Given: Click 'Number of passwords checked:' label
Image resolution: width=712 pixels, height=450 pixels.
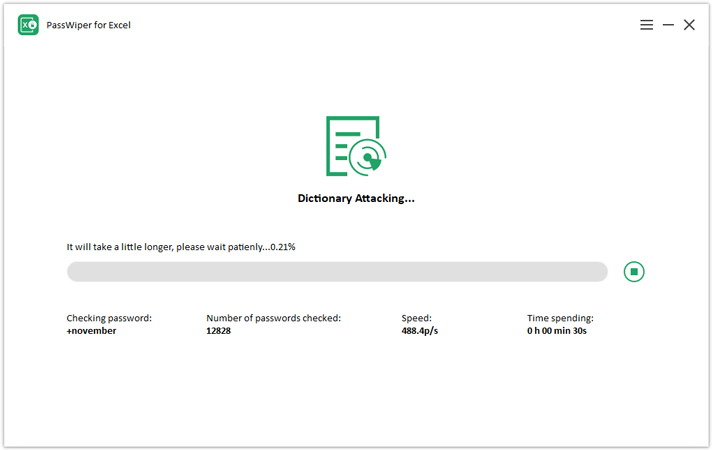Looking at the screenshot, I should 273,318.
